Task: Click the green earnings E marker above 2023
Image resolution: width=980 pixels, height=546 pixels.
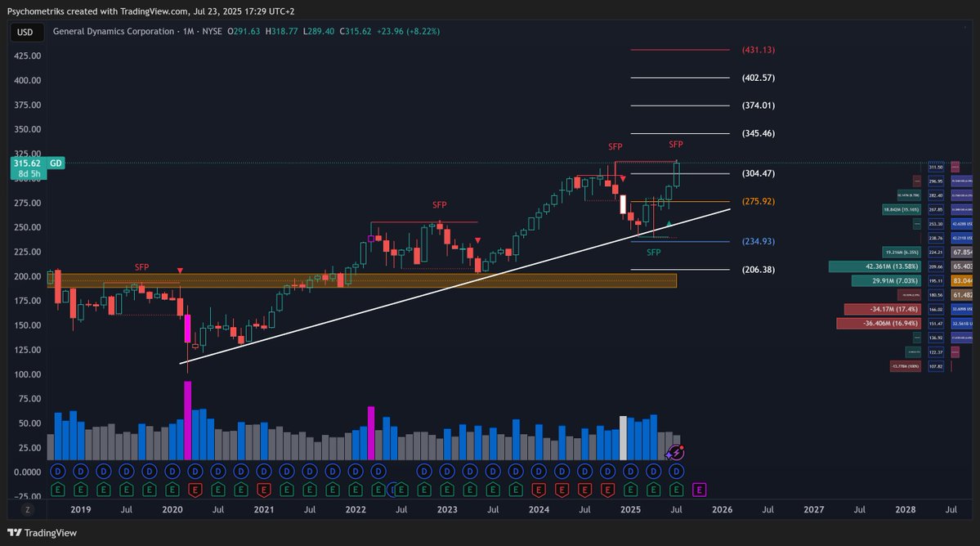Action: tap(447, 490)
